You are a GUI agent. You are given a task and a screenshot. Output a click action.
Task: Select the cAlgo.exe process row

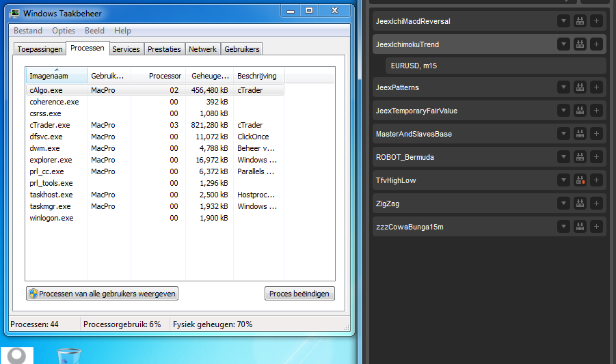155,90
